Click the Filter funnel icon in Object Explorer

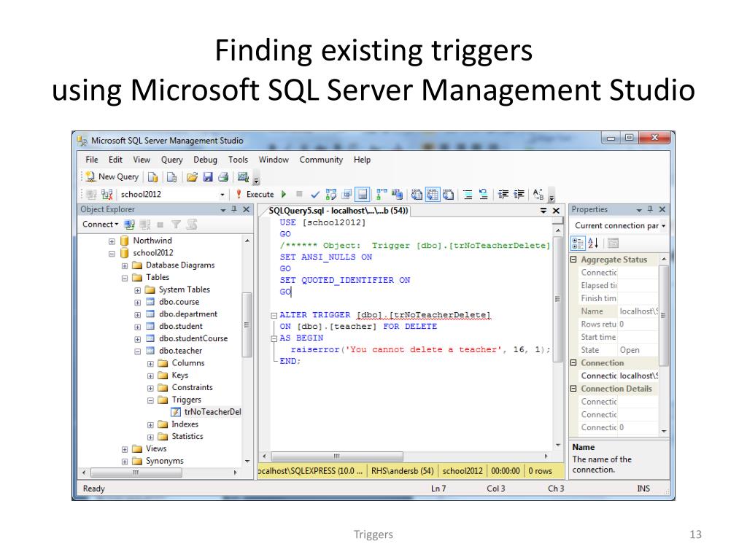point(176,225)
